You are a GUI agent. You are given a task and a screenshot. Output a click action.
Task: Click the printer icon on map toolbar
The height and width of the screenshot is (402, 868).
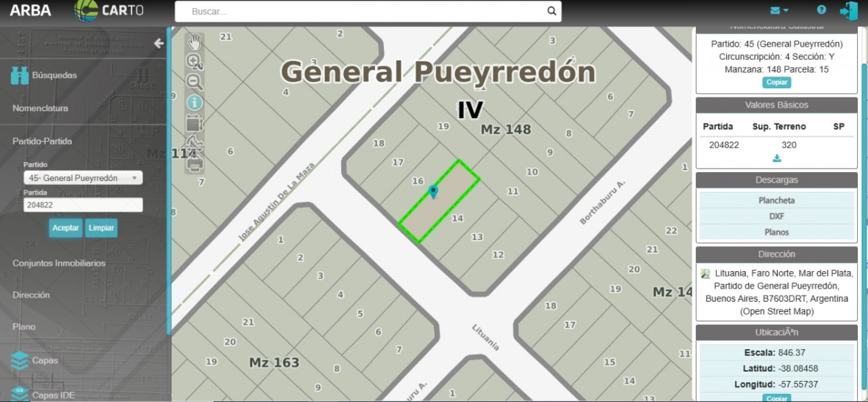pos(194,165)
